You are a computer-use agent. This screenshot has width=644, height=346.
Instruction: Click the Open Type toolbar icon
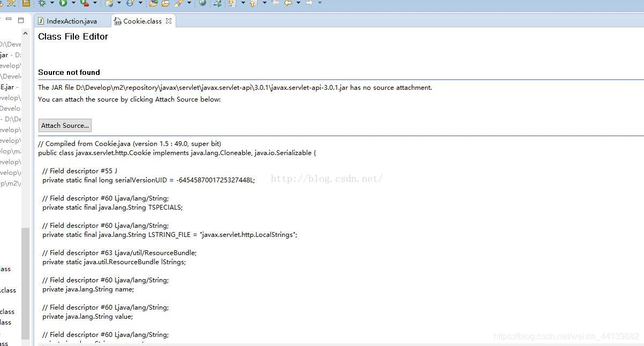[x=153, y=3]
